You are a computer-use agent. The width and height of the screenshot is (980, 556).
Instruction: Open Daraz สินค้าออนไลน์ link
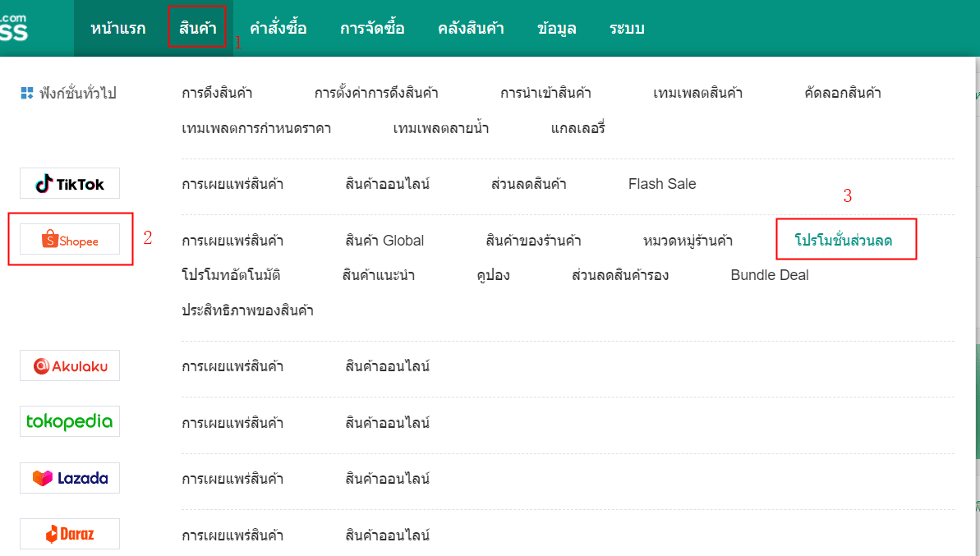click(x=388, y=535)
